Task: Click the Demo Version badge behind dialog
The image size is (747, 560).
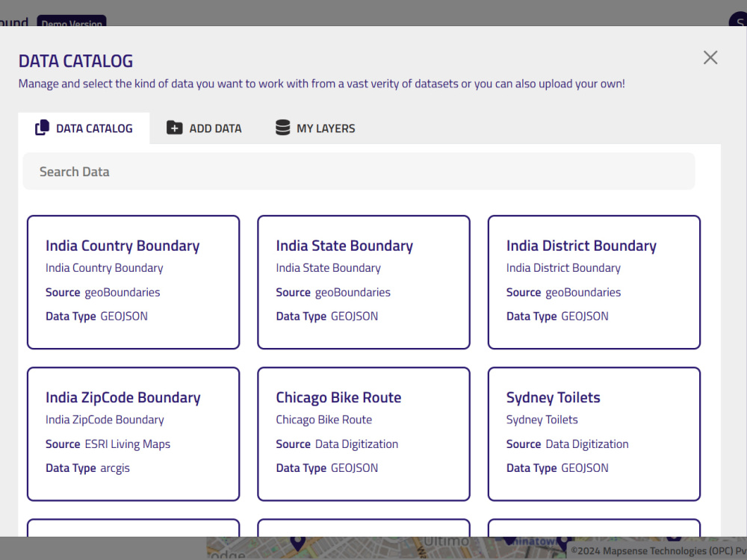Action: [x=72, y=22]
